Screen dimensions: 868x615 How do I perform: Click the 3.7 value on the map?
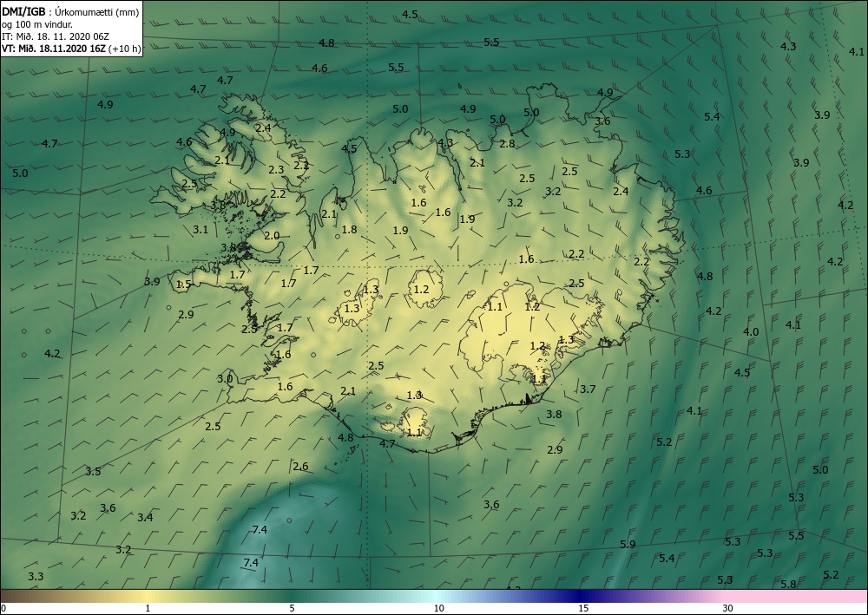pyautogui.click(x=588, y=389)
